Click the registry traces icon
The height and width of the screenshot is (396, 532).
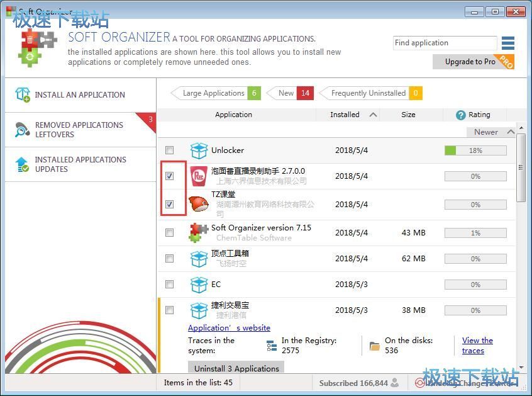click(x=272, y=346)
